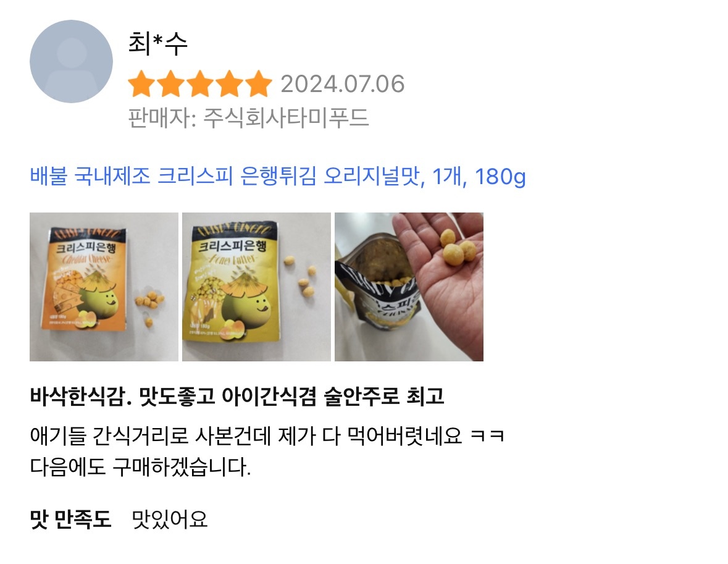Image resolution: width=728 pixels, height=564 pixels.
Task: Click the 맛 만족도 label
Action: click(x=70, y=519)
